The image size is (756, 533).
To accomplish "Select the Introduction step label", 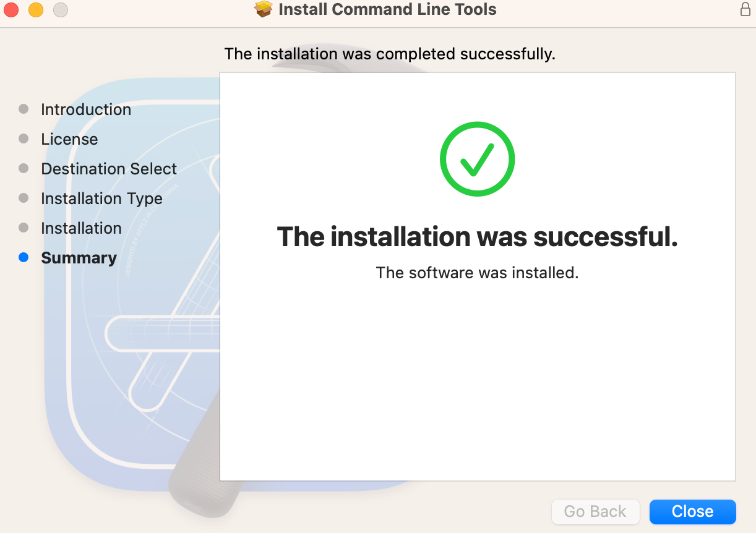I will (86, 109).
